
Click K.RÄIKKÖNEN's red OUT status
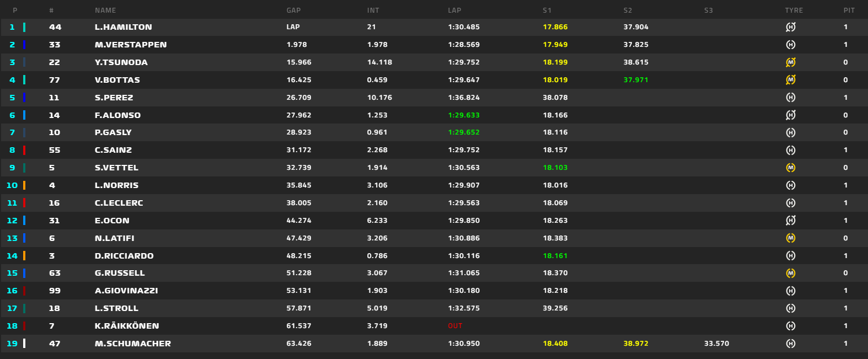(x=455, y=326)
